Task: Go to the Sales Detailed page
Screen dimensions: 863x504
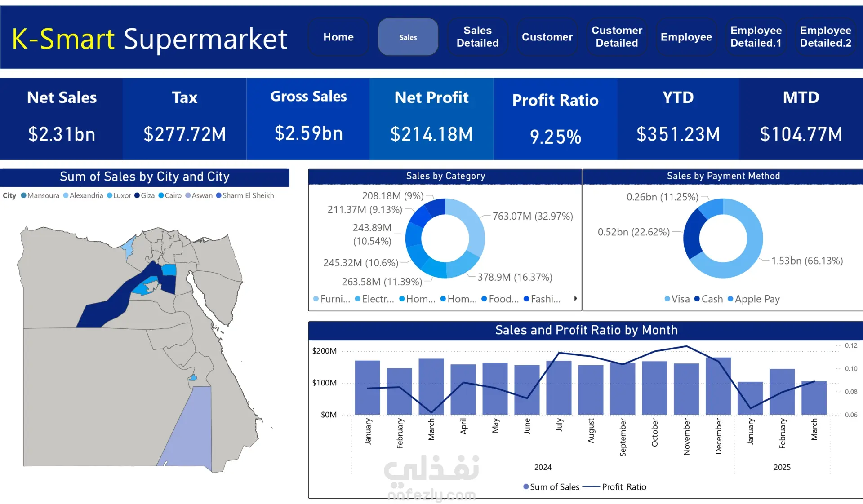Action: (477, 37)
